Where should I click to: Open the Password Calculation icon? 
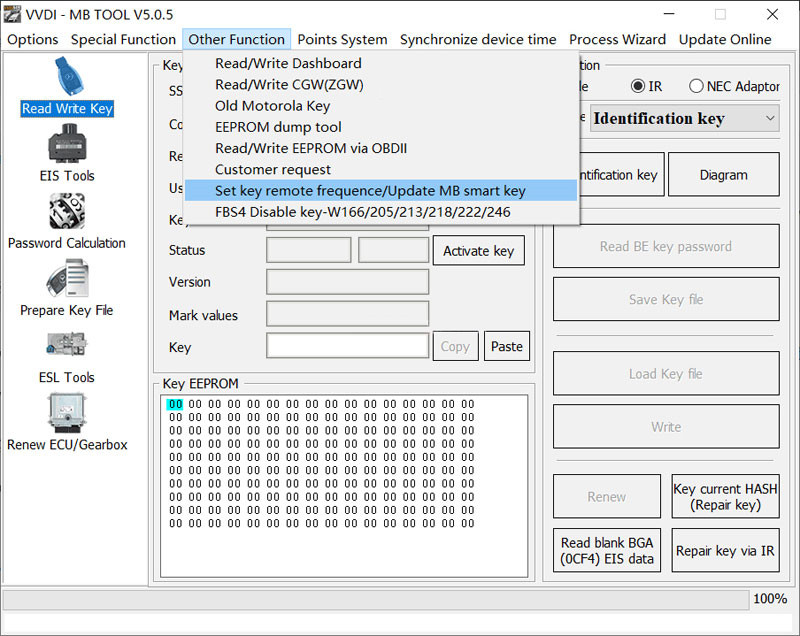coord(67,211)
